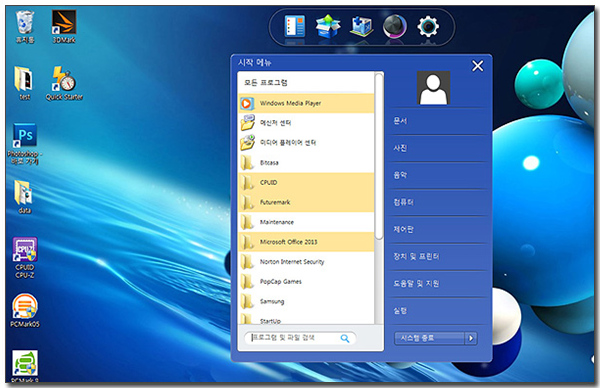Launch CPUID CPU-Z desktop shortcut
This screenshot has height=388, width=600.
(25, 258)
